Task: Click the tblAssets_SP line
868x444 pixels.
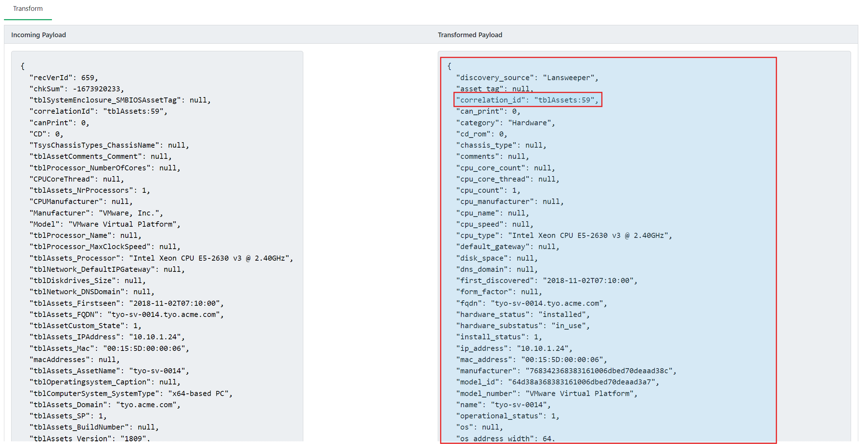Action: [68, 416]
